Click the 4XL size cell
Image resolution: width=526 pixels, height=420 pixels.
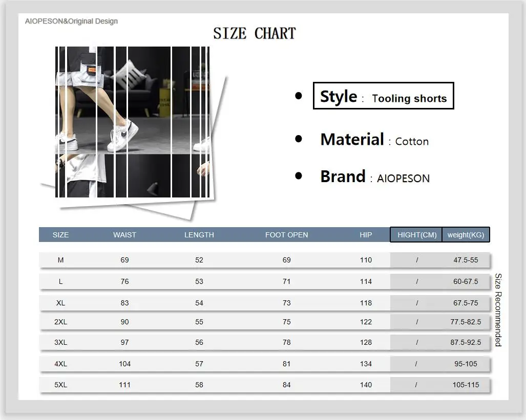[x=61, y=364]
